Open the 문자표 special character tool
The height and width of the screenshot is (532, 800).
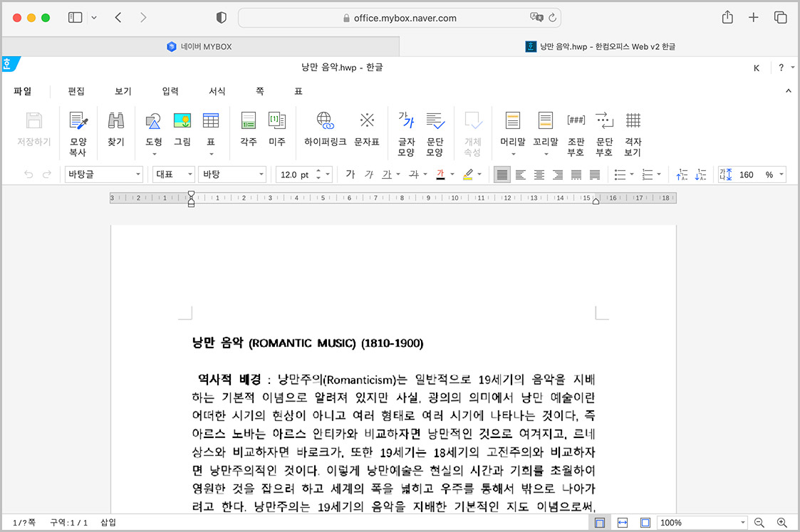[368, 128]
